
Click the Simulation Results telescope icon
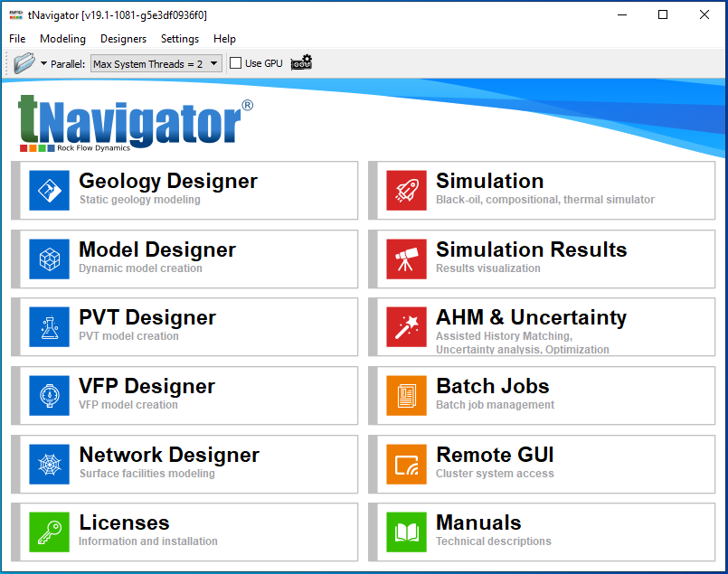click(406, 259)
